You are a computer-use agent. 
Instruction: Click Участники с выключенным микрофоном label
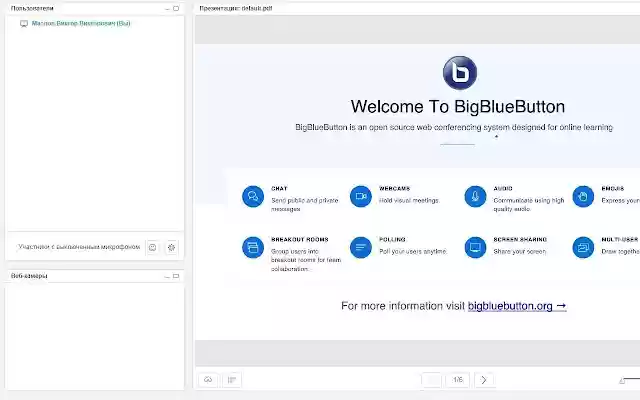point(79,247)
